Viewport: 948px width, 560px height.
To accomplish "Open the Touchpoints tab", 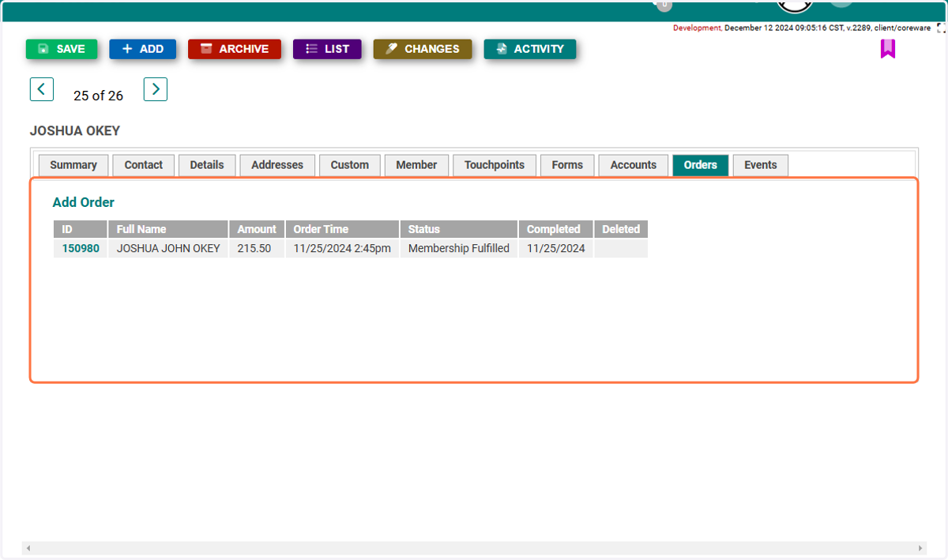I will click(495, 165).
